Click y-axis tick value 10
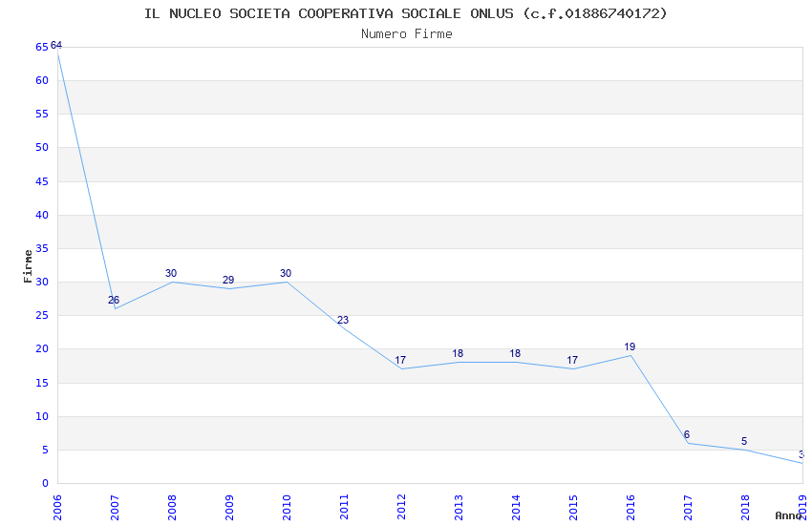The width and height of the screenshot is (812, 525). (42, 416)
